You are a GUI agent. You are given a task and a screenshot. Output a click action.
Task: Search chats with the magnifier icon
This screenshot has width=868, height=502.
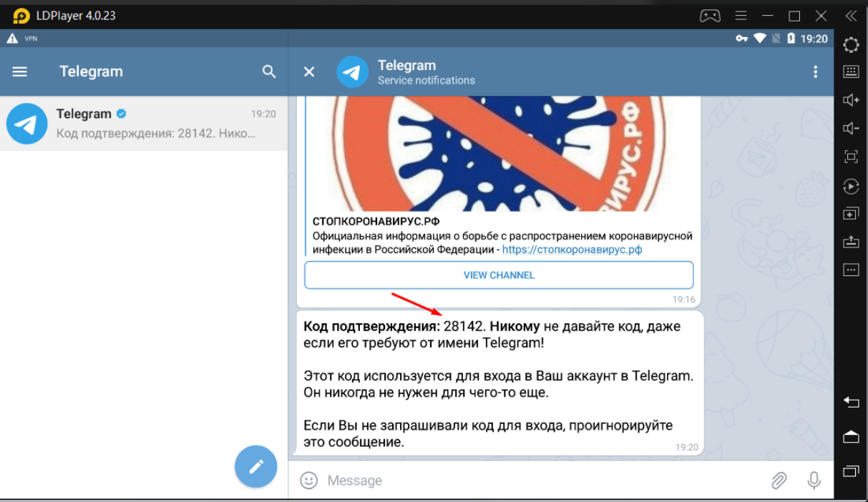click(x=269, y=72)
